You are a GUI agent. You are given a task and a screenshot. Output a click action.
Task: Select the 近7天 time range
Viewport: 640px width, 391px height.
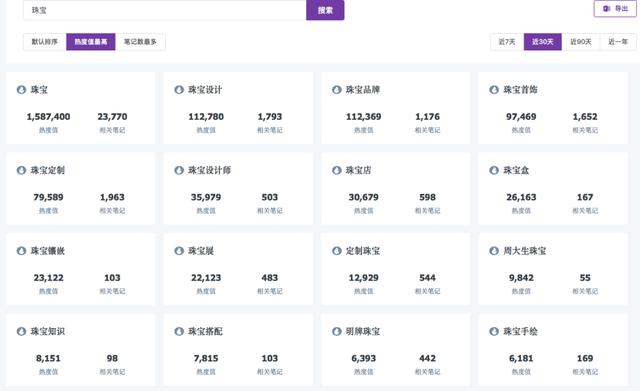point(507,42)
